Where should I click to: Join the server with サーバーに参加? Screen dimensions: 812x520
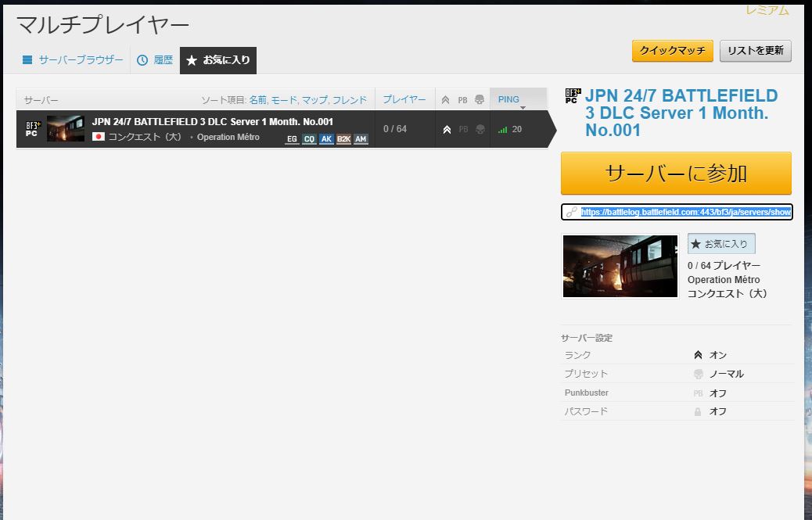click(676, 174)
